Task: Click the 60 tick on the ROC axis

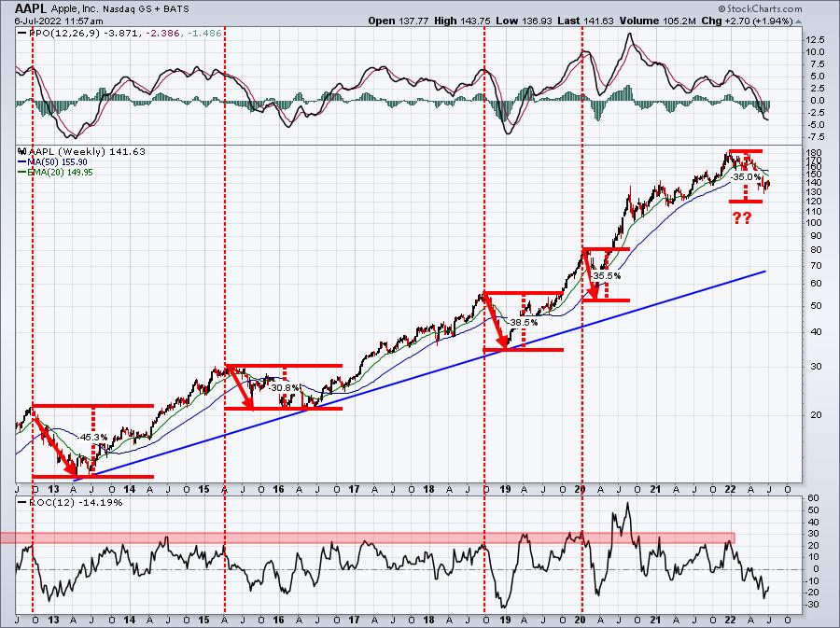Action: 813,498
